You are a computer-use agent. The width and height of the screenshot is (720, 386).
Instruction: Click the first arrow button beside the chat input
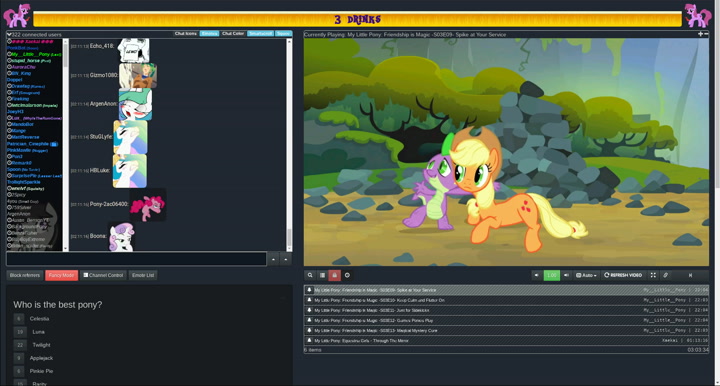(273, 259)
